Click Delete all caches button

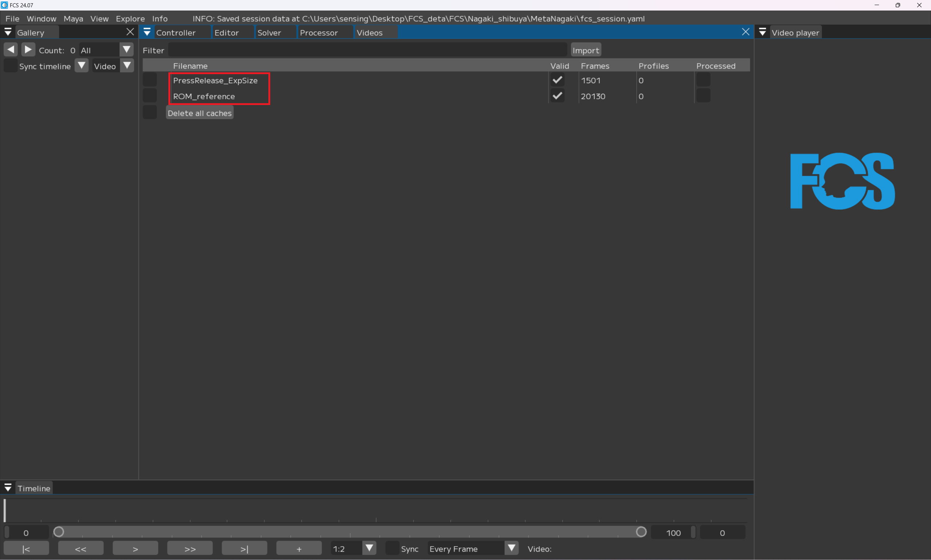(199, 113)
